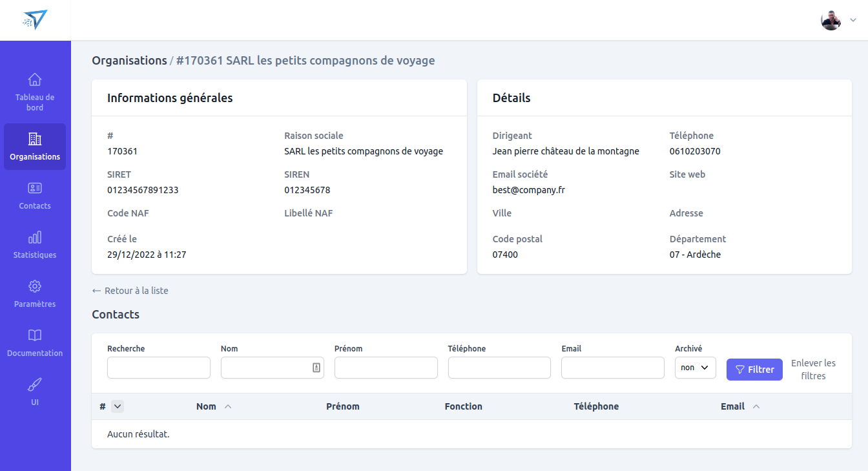Sort contacts using the Email column arrow

click(x=756, y=406)
